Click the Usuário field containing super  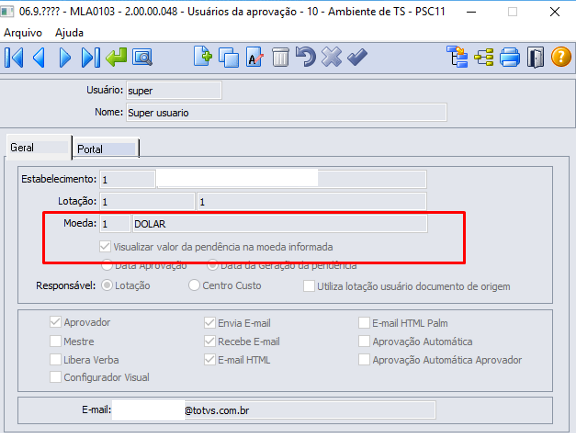pyautogui.click(x=174, y=90)
